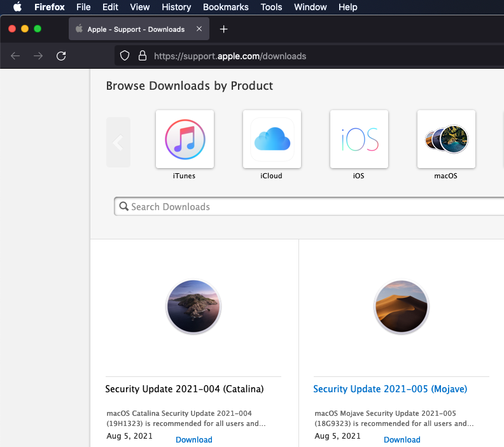The image size is (504, 447).
Task: Click the tracking protection shield icon
Action: (x=125, y=56)
